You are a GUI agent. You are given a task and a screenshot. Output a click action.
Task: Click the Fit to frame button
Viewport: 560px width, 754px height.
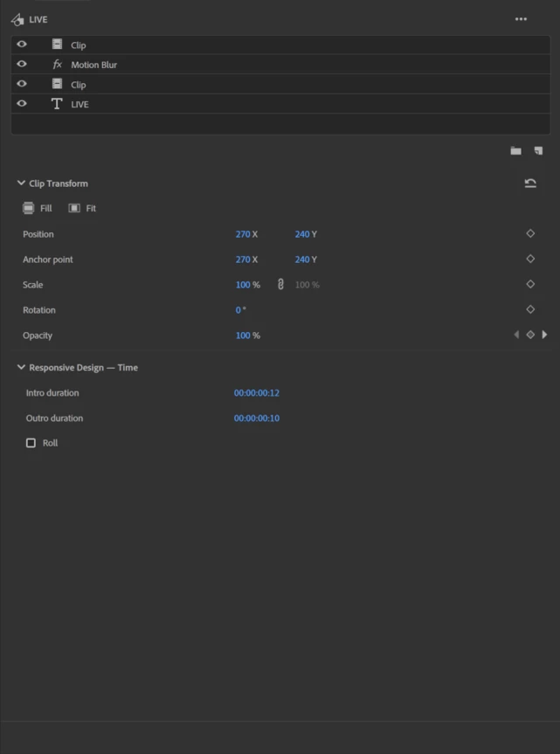coord(82,208)
